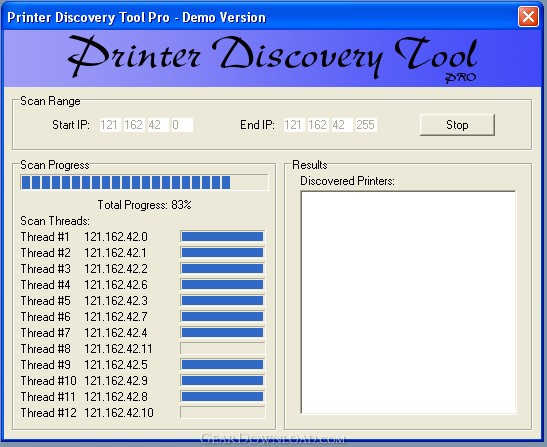Click the empty Thread #12 progress bar

coord(222,412)
